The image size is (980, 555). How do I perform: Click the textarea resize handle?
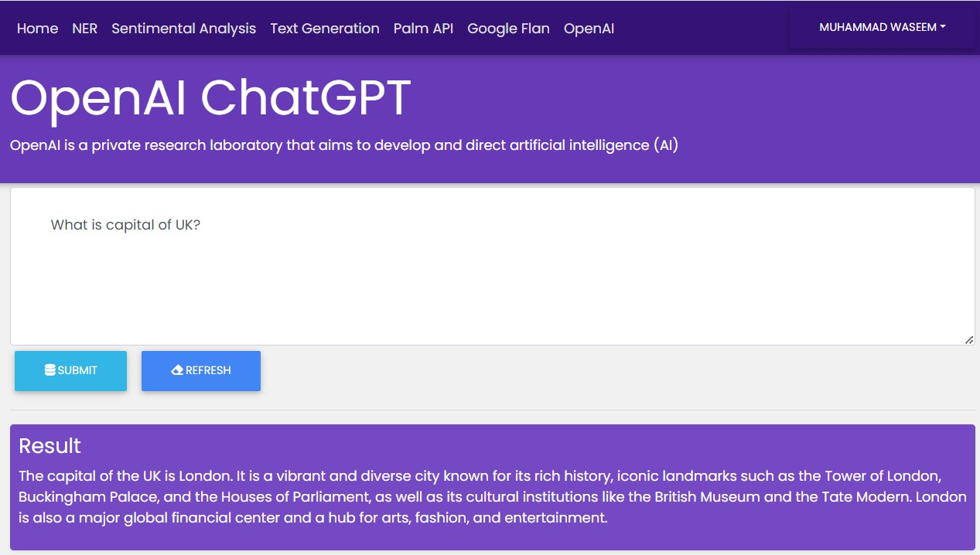pyautogui.click(x=968, y=339)
